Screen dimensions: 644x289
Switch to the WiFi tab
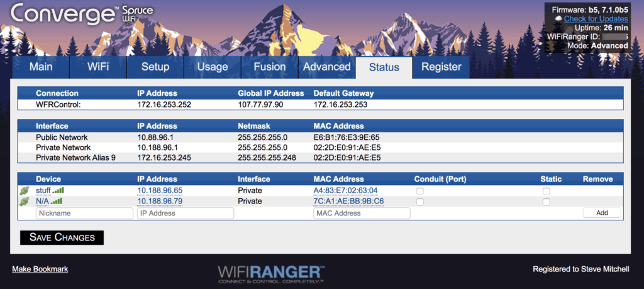(98, 67)
